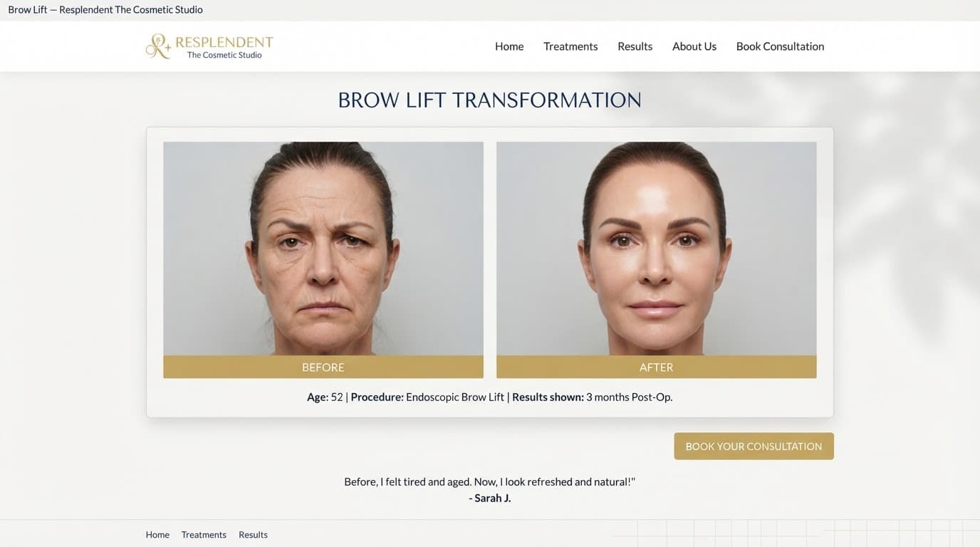Click the gold Book Your Consultation button

pos(754,446)
